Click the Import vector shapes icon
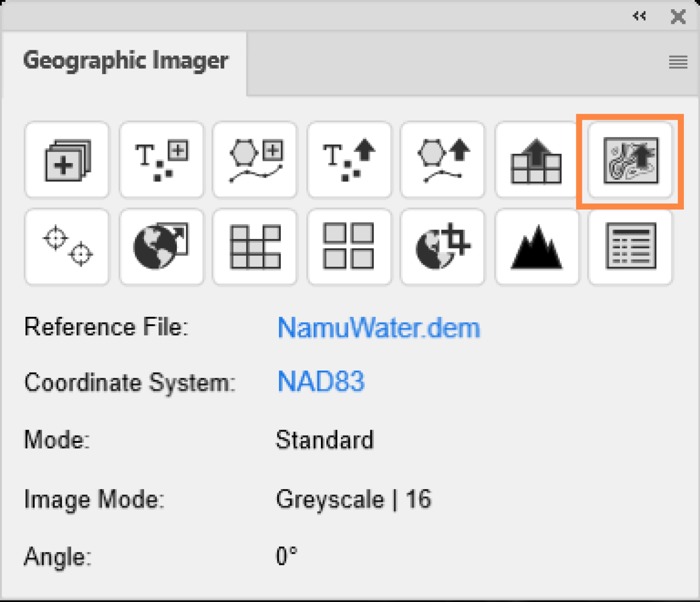Screen dimensions: 700x602 [255, 161]
